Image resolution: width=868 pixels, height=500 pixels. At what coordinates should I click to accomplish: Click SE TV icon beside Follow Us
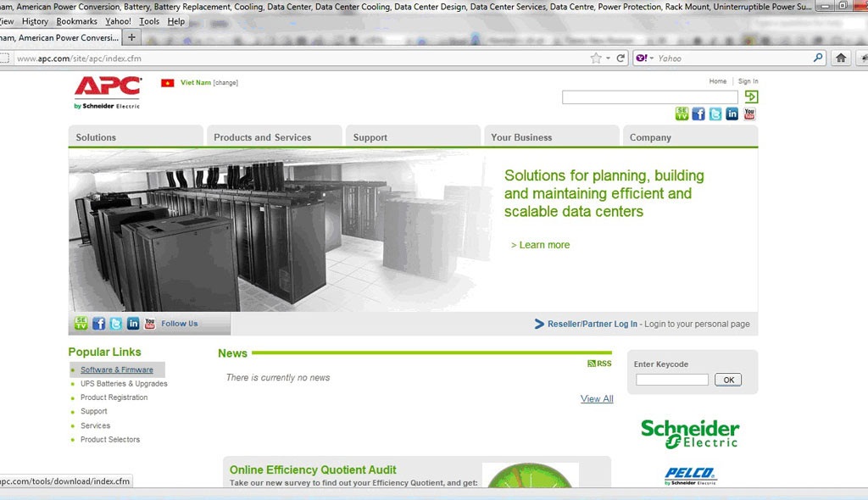(81, 324)
